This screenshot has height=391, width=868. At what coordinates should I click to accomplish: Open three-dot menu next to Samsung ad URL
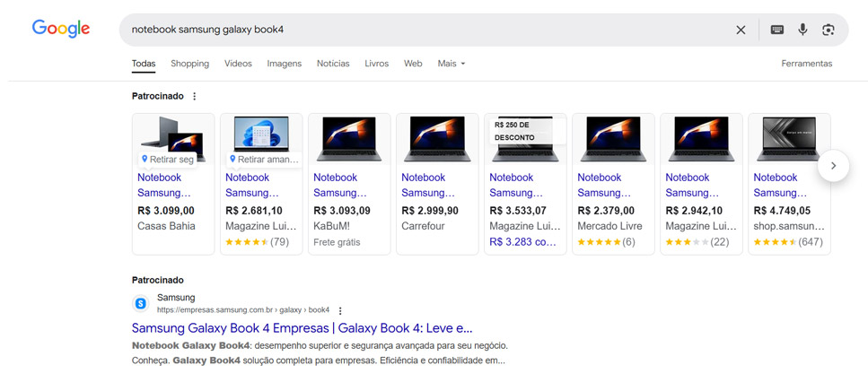pos(340,310)
